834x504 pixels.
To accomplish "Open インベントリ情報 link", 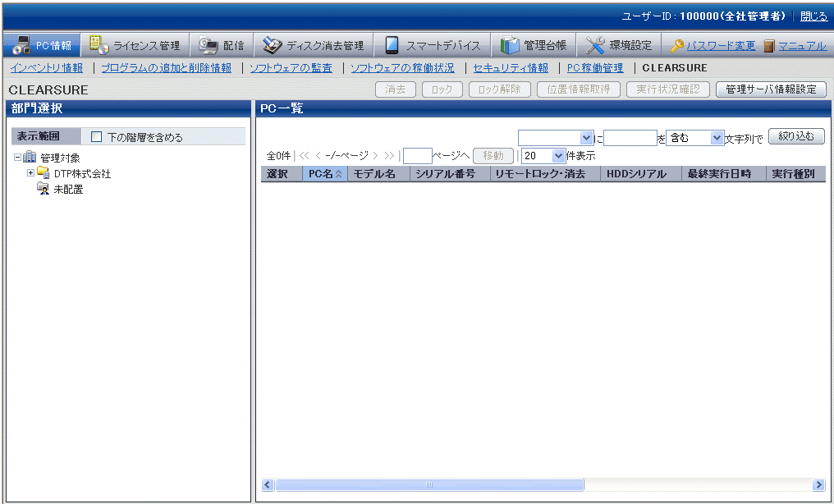I will (47, 68).
